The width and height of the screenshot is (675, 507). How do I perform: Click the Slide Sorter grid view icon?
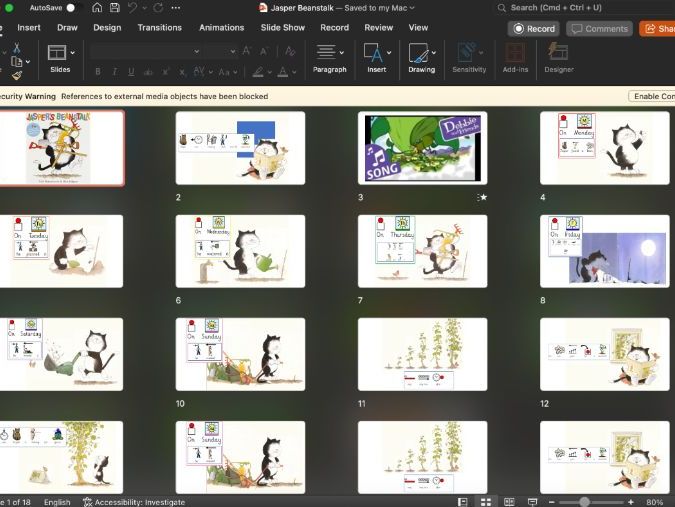(x=486, y=502)
